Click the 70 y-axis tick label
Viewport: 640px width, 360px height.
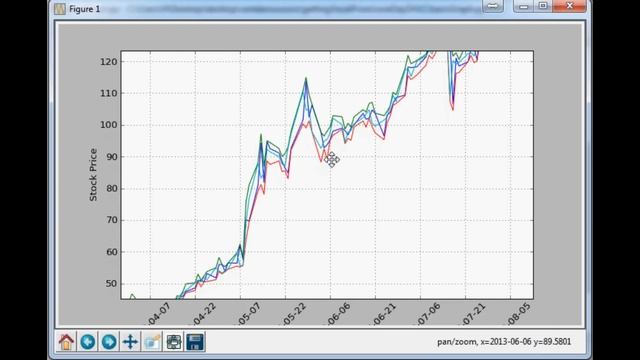111,220
